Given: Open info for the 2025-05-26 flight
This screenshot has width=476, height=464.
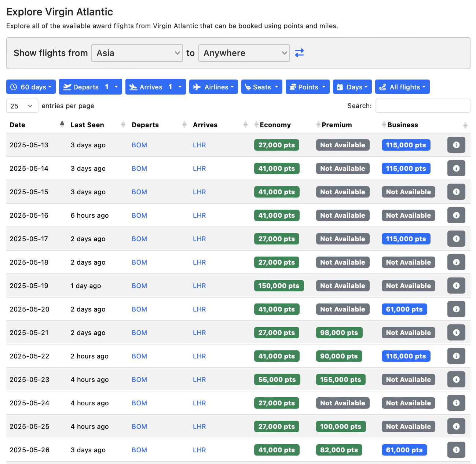Looking at the screenshot, I should coord(456,450).
